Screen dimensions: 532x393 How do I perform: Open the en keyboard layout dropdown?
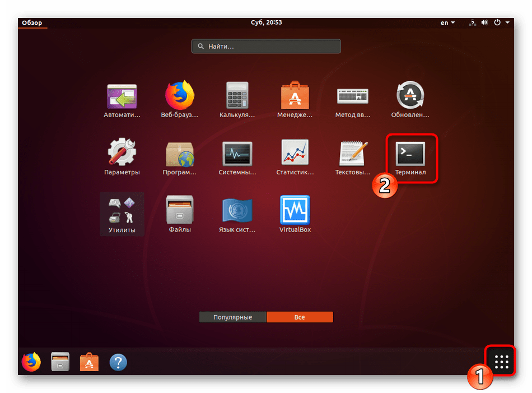(447, 23)
